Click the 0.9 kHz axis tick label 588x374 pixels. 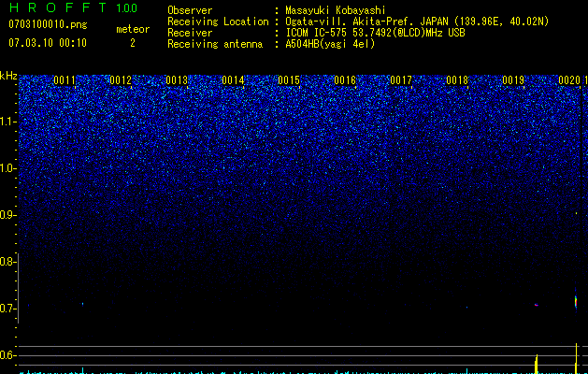(x=7, y=215)
